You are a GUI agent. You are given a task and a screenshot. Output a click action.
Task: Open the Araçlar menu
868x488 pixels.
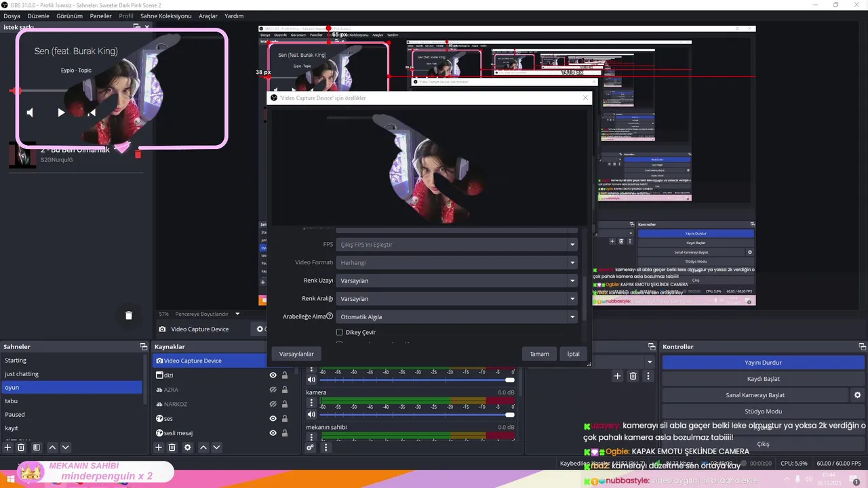pyautogui.click(x=208, y=16)
